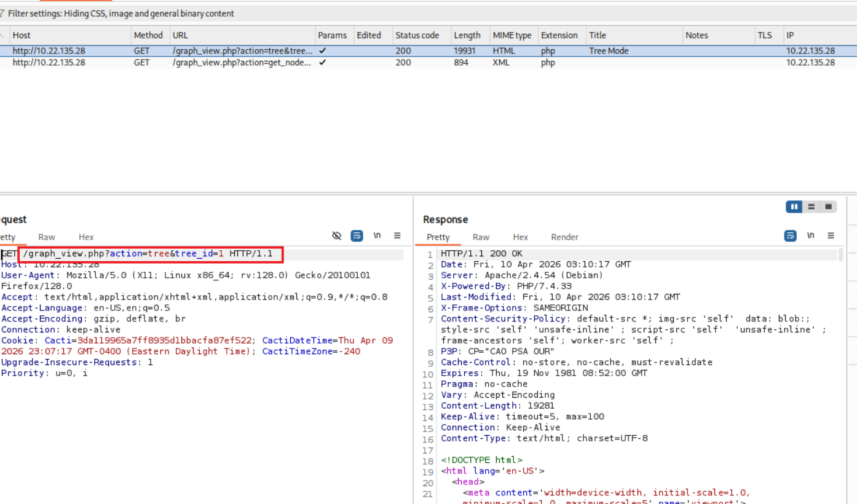This screenshot has height=504, width=857.
Task: Sort history by Host column header
Action: tap(70, 35)
